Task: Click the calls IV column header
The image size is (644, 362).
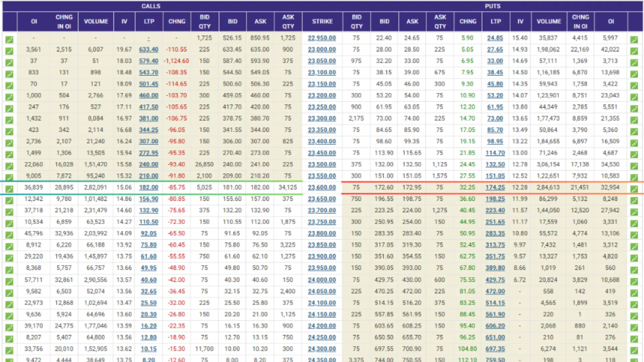Action: tap(124, 21)
